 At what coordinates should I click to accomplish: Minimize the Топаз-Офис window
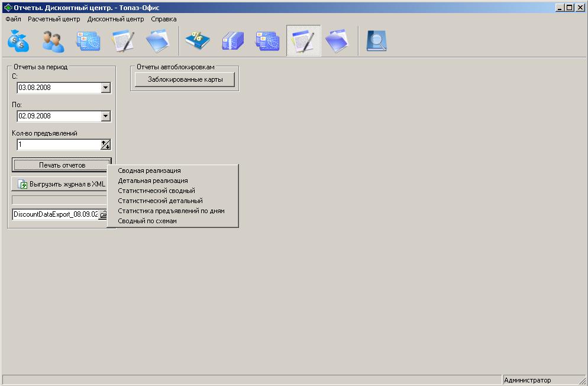click(560, 8)
